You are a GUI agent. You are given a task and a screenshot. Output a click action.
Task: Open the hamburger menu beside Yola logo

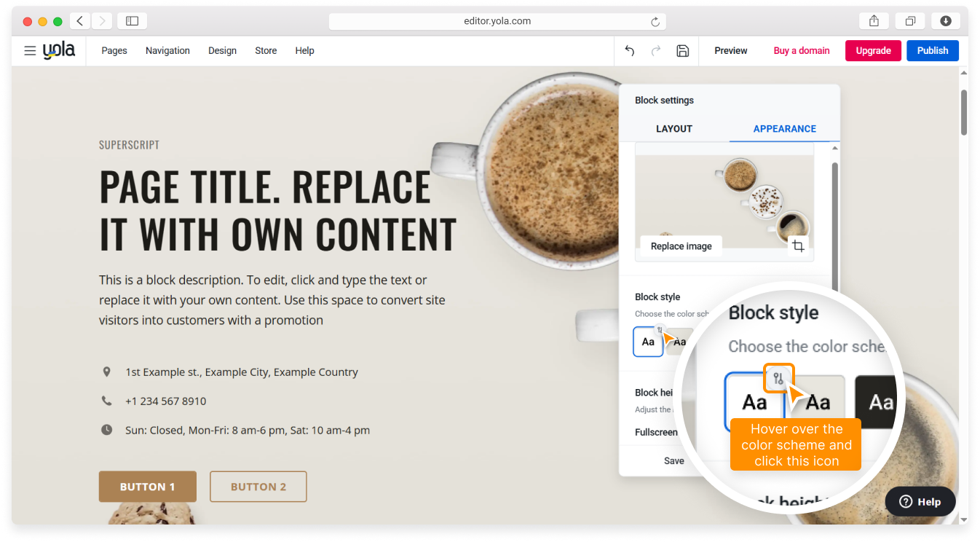30,51
